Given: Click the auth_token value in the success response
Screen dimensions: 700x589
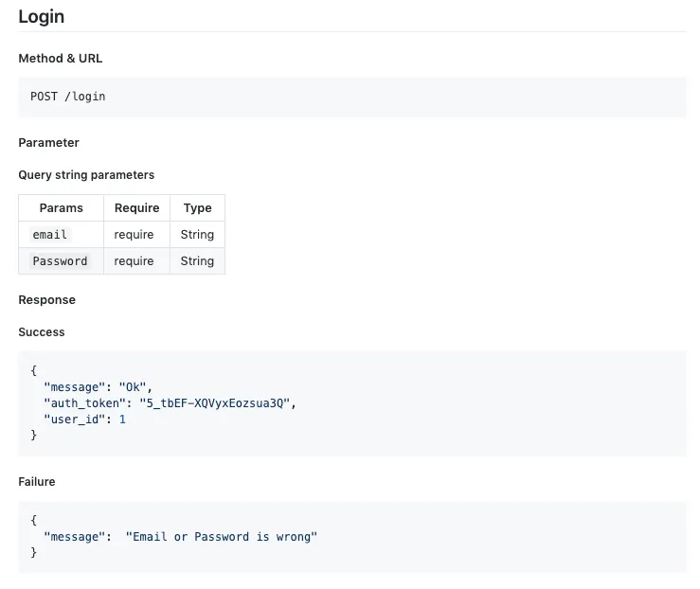Looking at the screenshot, I should [218, 403].
